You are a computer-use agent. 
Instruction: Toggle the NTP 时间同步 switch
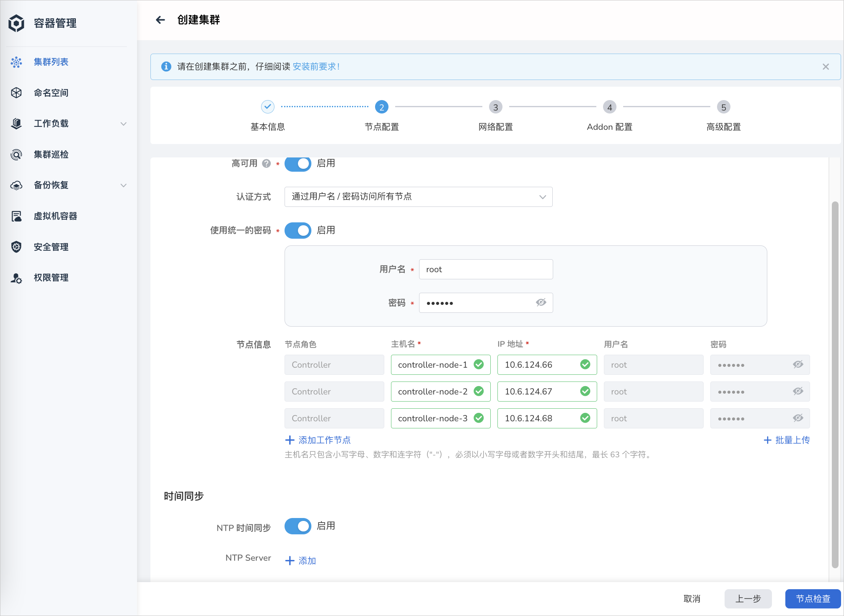[x=298, y=526]
